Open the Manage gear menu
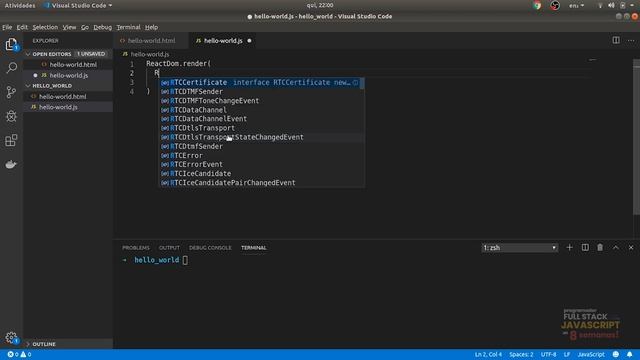This screenshot has height=360, width=640. pyautogui.click(x=11, y=338)
